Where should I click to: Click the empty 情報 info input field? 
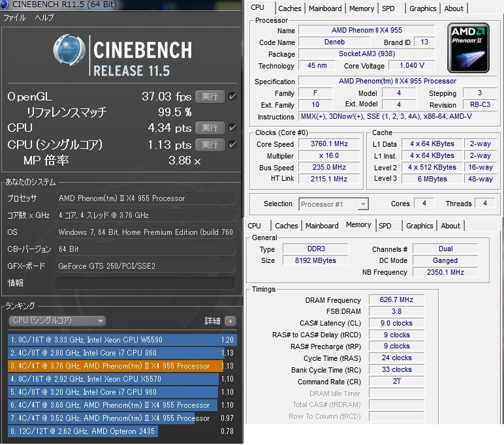(x=146, y=283)
